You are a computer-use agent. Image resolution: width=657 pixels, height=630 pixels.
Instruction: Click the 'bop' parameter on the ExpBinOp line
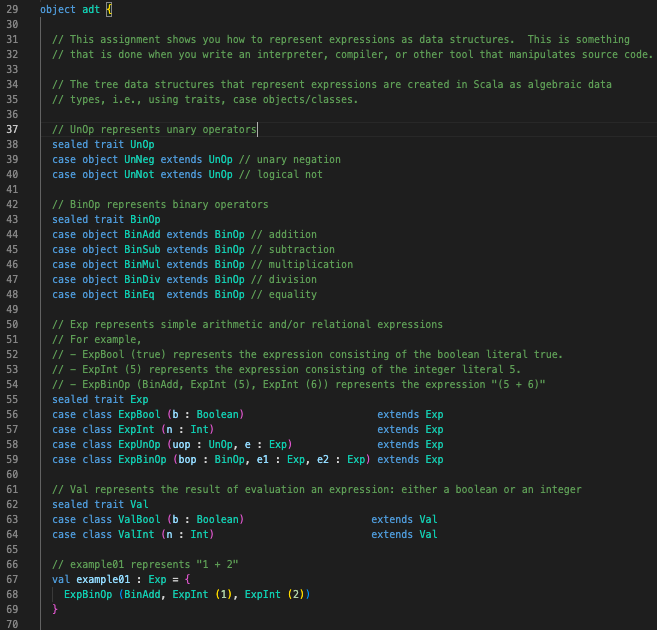tap(187, 460)
